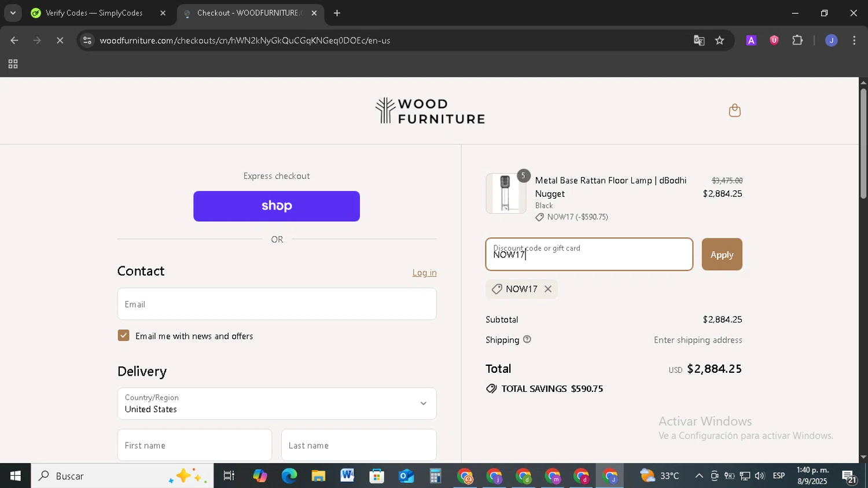Remove the NOW17 discount code tag

coord(547,289)
